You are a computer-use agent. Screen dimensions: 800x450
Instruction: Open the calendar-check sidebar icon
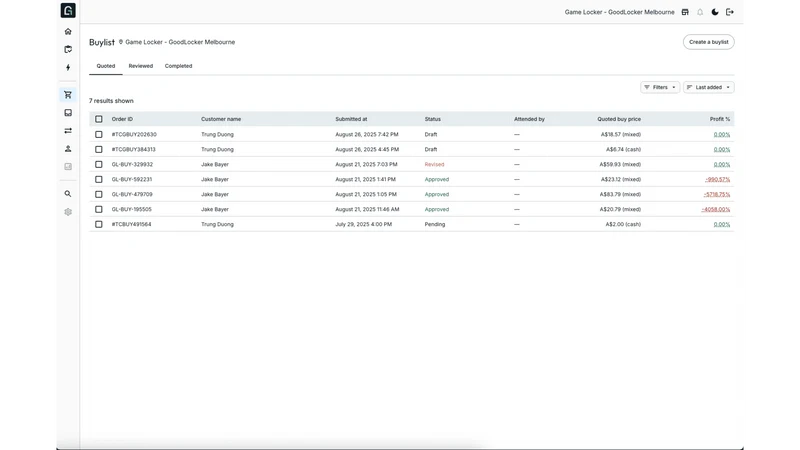pyautogui.click(x=68, y=49)
